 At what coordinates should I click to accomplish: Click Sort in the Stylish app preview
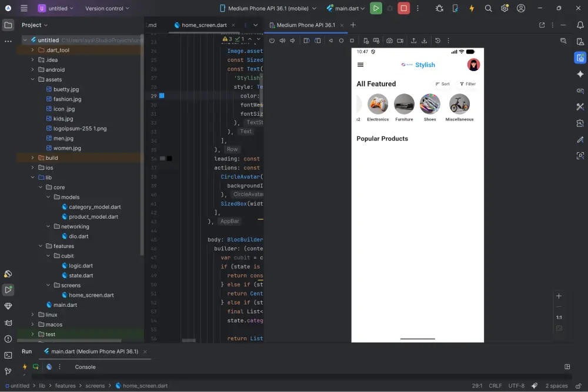click(x=443, y=83)
